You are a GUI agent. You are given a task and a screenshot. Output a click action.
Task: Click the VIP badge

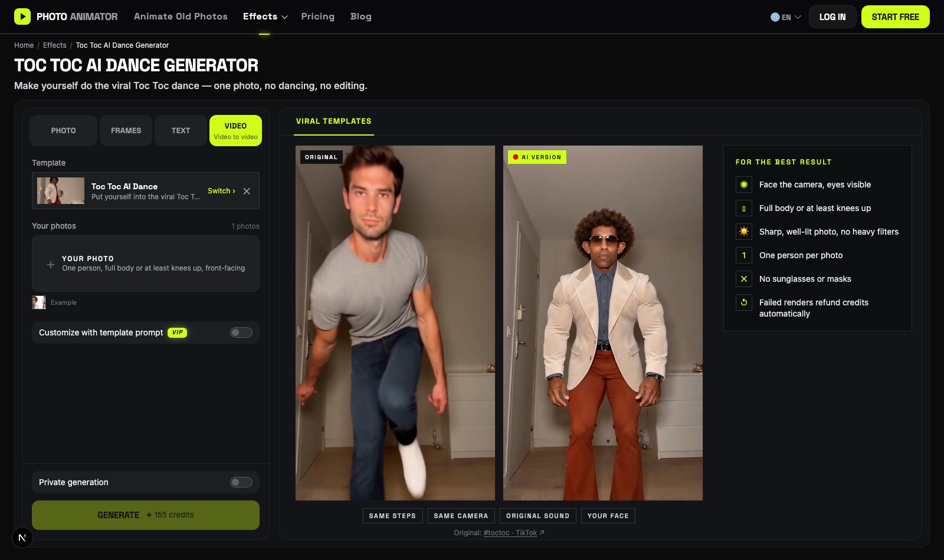click(177, 332)
